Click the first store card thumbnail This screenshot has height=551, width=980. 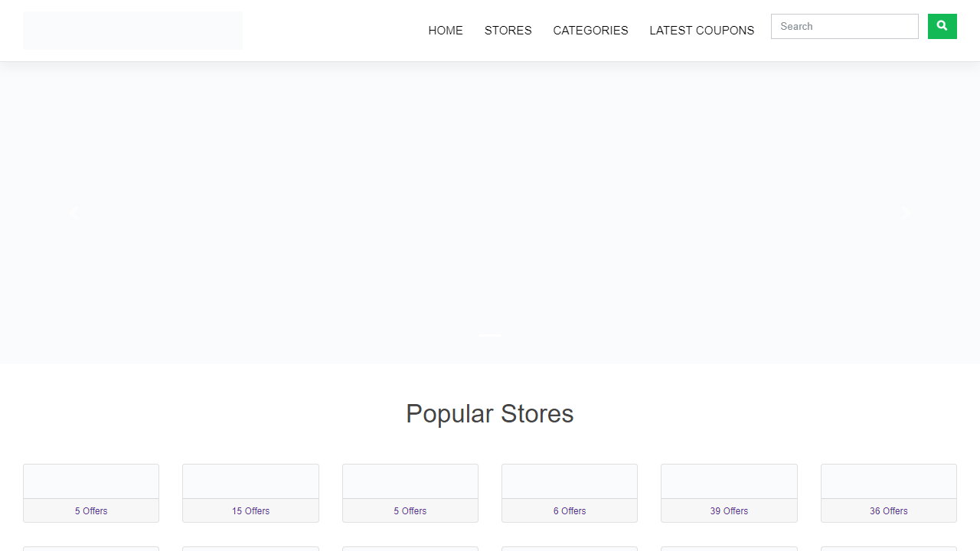pyautogui.click(x=91, y=481)
